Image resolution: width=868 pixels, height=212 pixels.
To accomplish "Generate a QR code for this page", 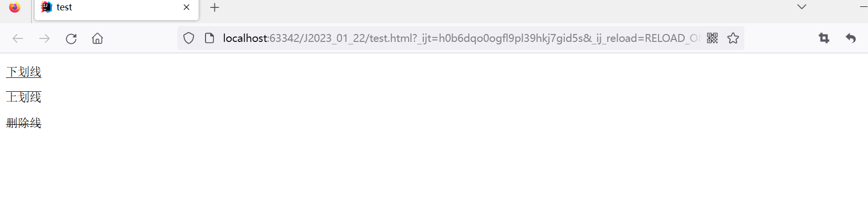I will (x=712, y=38).
